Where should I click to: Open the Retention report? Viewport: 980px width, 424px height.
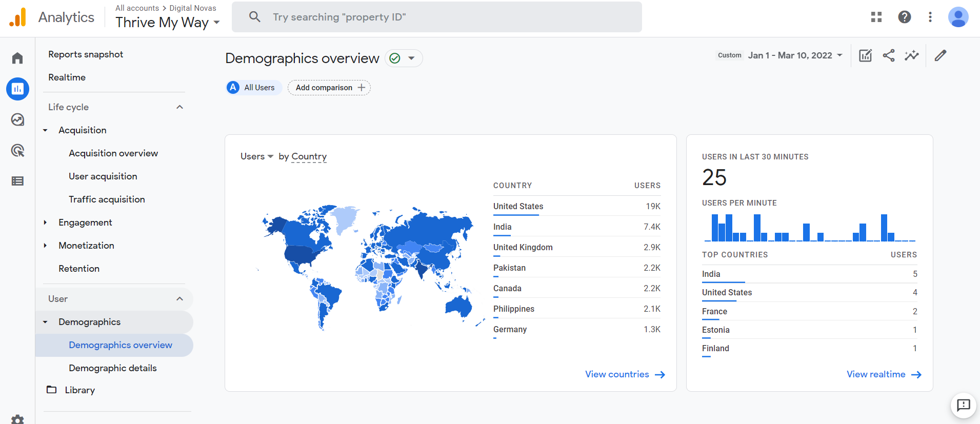(x=79, y=269)
